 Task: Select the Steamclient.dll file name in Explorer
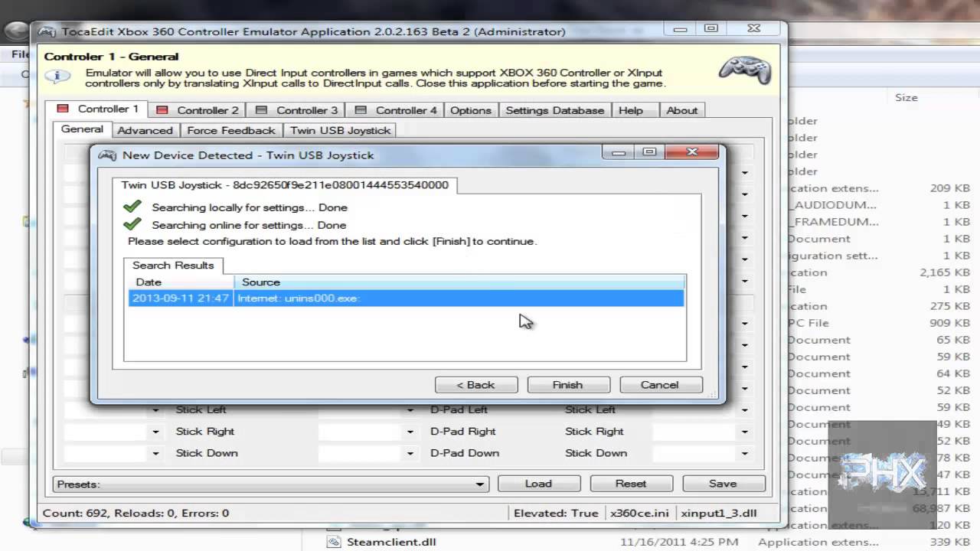391,542
